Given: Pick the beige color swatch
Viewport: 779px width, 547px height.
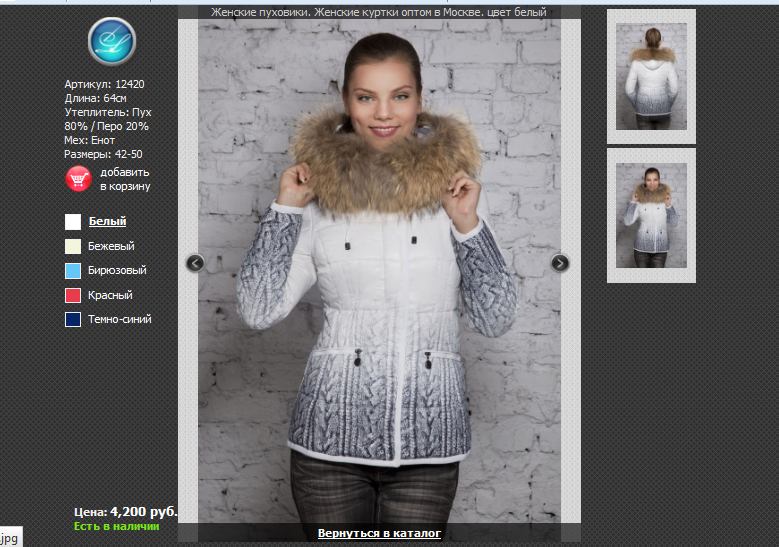Looking at the screenshot, I should point(73,246).
